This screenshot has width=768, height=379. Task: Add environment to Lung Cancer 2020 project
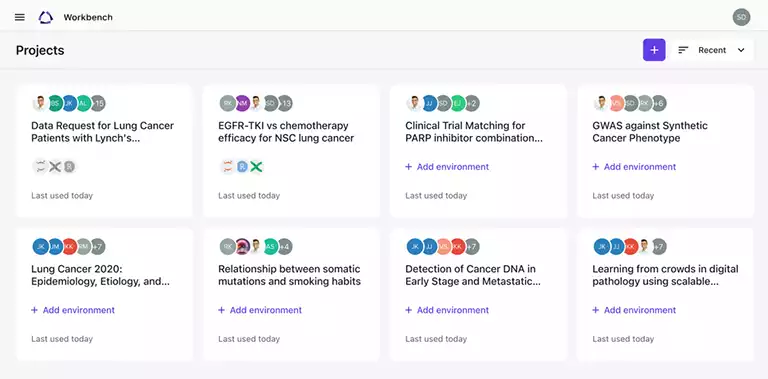(x=73, y=310)
